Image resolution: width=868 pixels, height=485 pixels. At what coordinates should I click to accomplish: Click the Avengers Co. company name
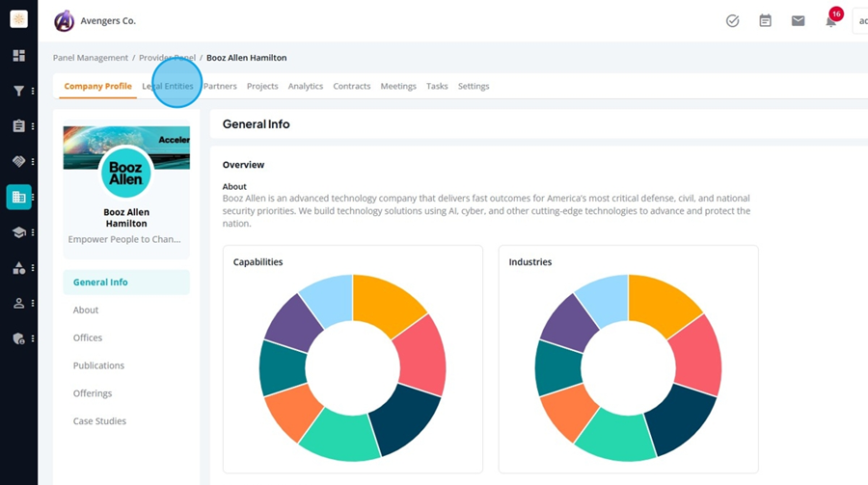(108, 21)
